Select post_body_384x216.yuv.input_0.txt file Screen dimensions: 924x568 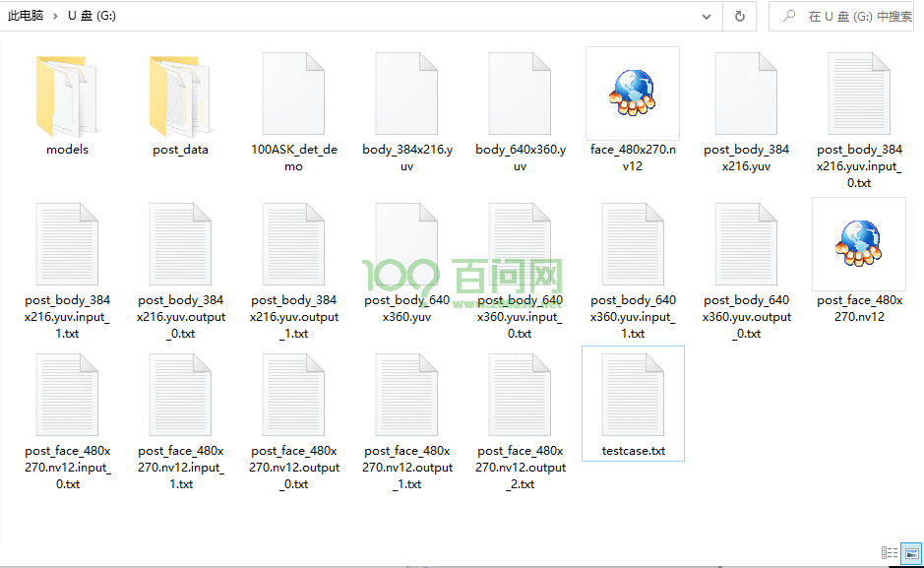(x=859, y=96)
